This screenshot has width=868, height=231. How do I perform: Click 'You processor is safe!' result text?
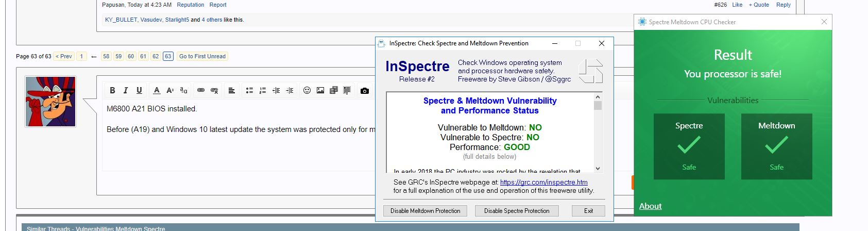733,74
